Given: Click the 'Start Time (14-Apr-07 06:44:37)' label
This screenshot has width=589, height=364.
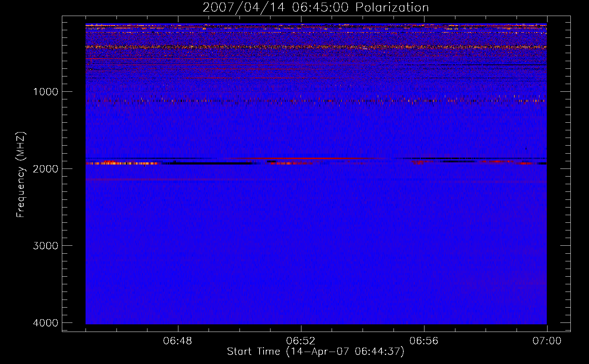Looking at the screenshot, I should (316, 352).
